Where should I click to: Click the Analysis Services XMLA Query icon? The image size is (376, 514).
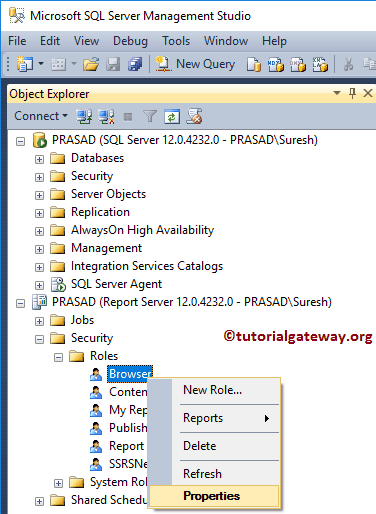tap(320, 64)
